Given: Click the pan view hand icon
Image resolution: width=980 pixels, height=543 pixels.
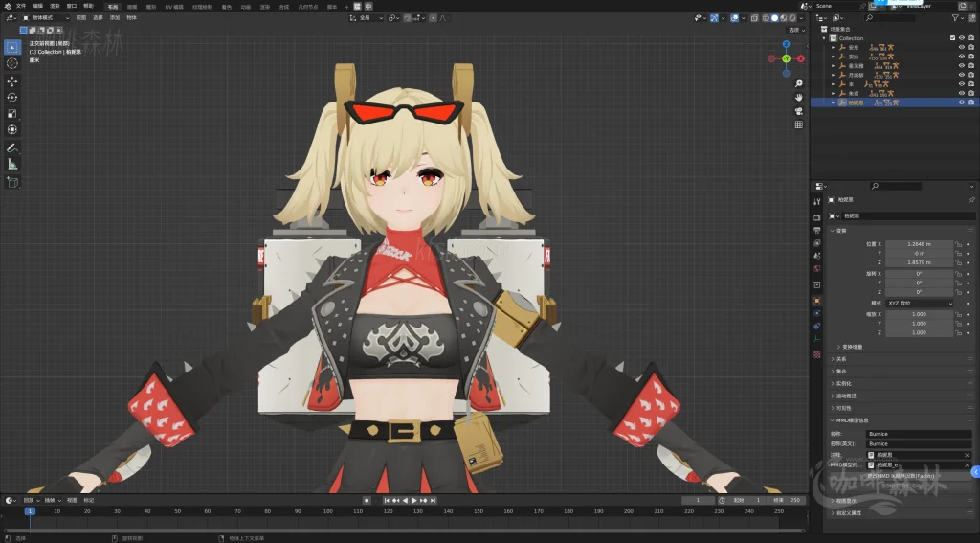Looking at the screenshot, I should (x=799, y=98).
